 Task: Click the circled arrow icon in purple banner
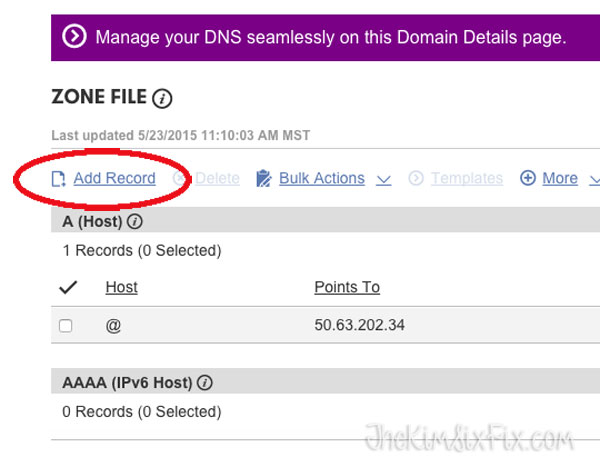[x=74, y=38]
